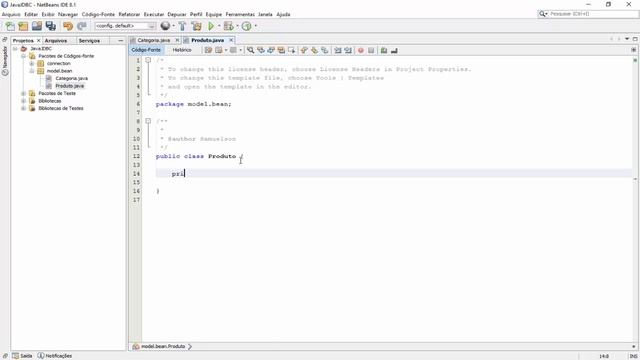Click the globe browser icon

click(165, 26)
